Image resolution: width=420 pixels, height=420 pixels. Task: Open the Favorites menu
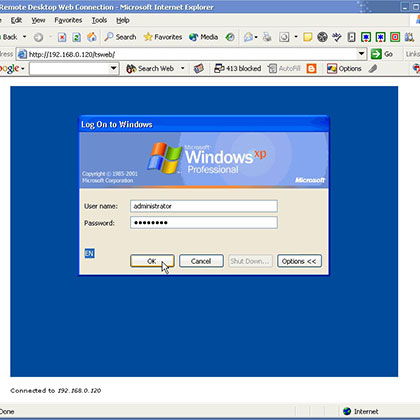[68, 20]
